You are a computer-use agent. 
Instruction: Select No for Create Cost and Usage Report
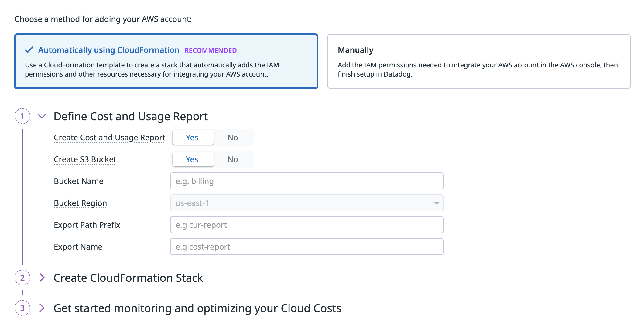(x=233, y=138)
